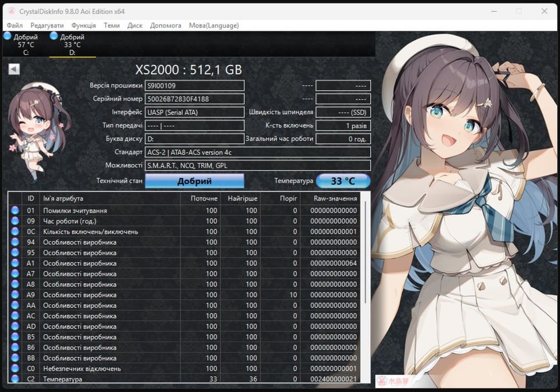Click status orb of attribute 94
Screen dimensions: 560x392
pyautogui.click(x=15, y=242)
